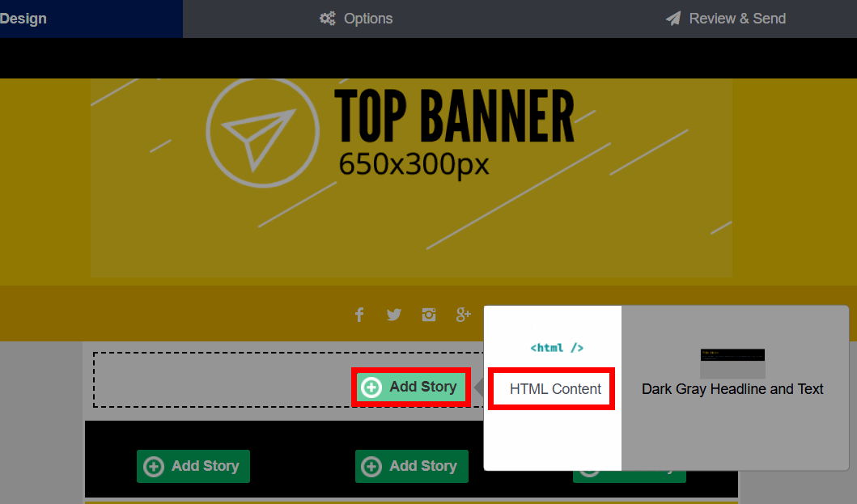
Task: Select the Dark Gray Headline and Text template
Action: 732,389
